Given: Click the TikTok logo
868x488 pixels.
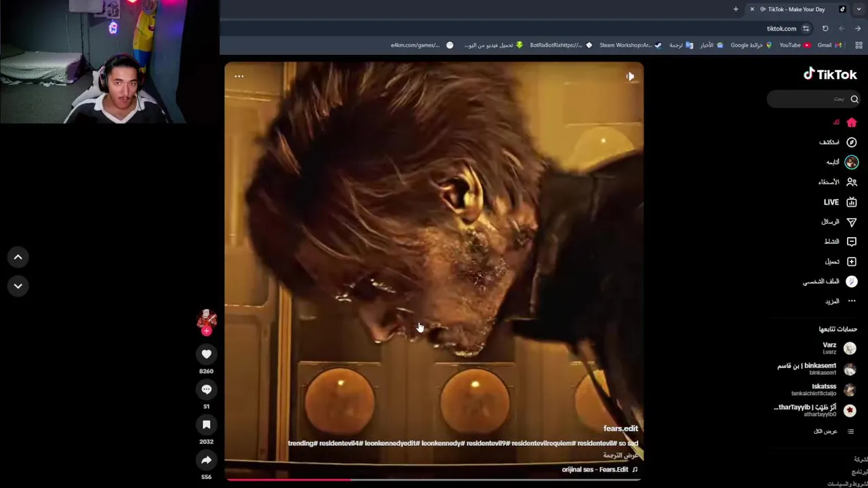Looking at the screenshot, I should coord(830,75).
